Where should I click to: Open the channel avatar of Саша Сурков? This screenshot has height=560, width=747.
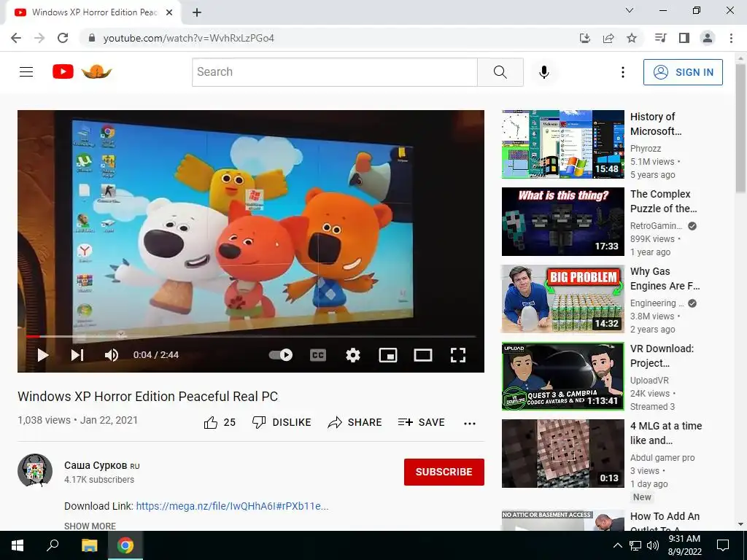pos(35,470)
